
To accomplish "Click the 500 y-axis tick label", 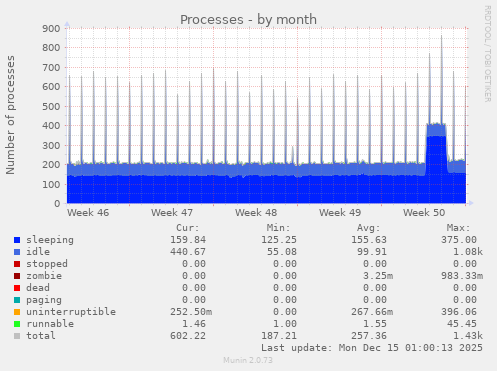I will coord(51,107).
